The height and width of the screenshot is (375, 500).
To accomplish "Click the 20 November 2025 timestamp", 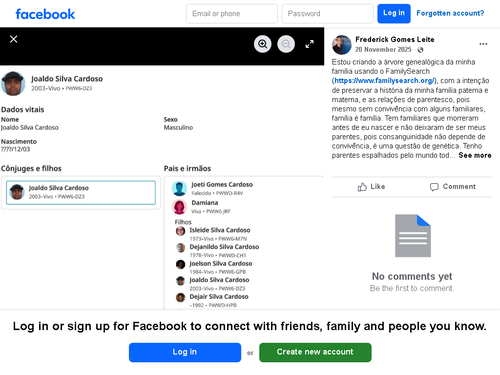I will [x=383, y=50].
